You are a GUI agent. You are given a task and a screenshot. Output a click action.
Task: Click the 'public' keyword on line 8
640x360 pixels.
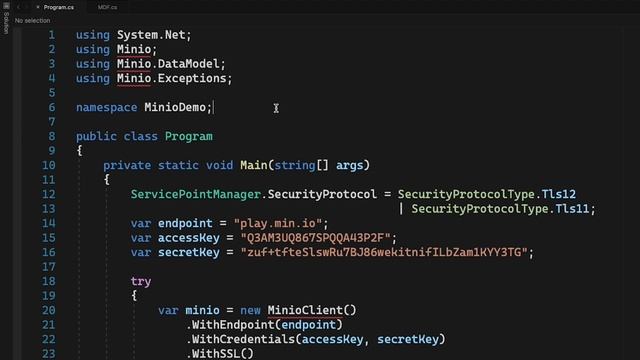click(96, 136)
